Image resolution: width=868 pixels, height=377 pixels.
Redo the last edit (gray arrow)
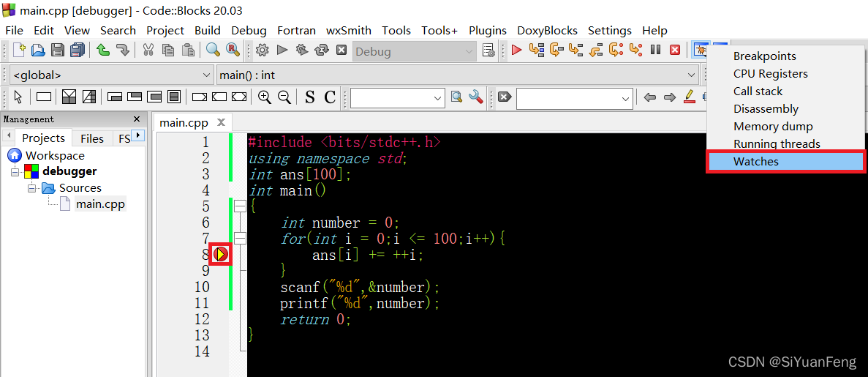point(122,51)
